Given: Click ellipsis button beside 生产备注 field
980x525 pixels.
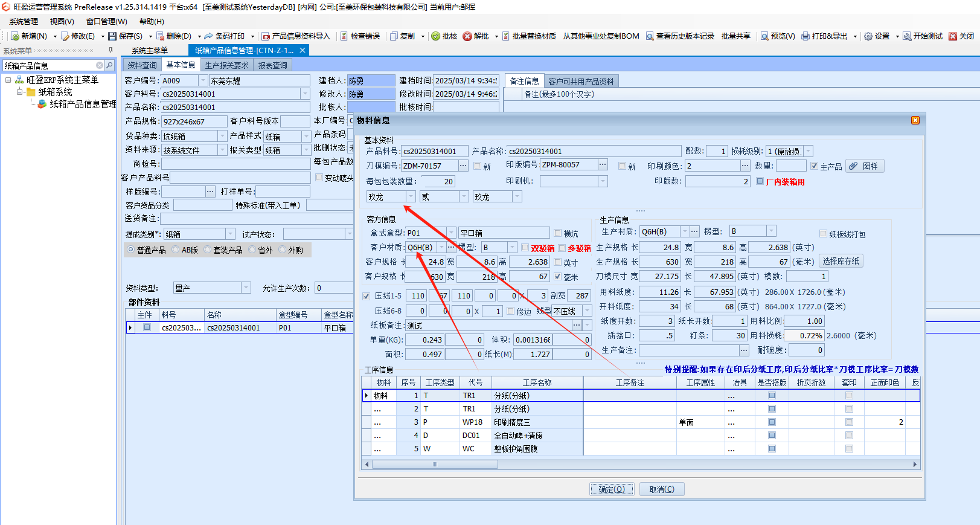Looking at the screenshot, I should click(x=744, y=350).
